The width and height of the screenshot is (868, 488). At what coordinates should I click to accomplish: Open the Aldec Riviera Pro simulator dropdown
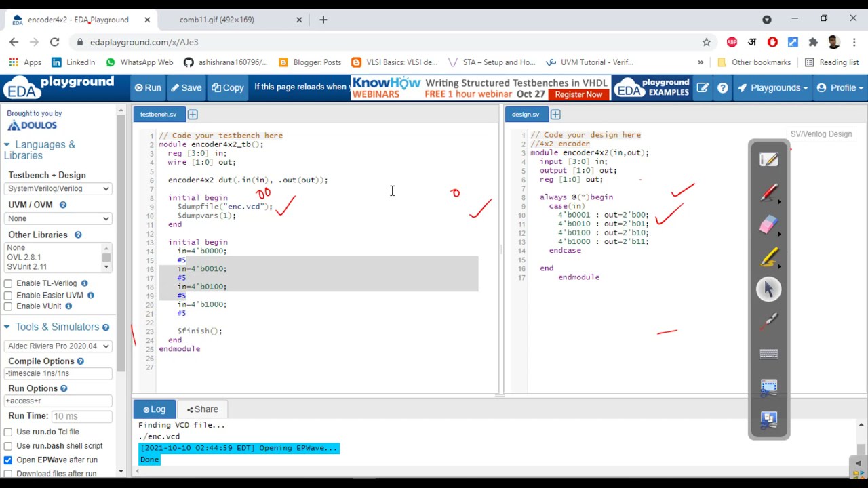58,346
